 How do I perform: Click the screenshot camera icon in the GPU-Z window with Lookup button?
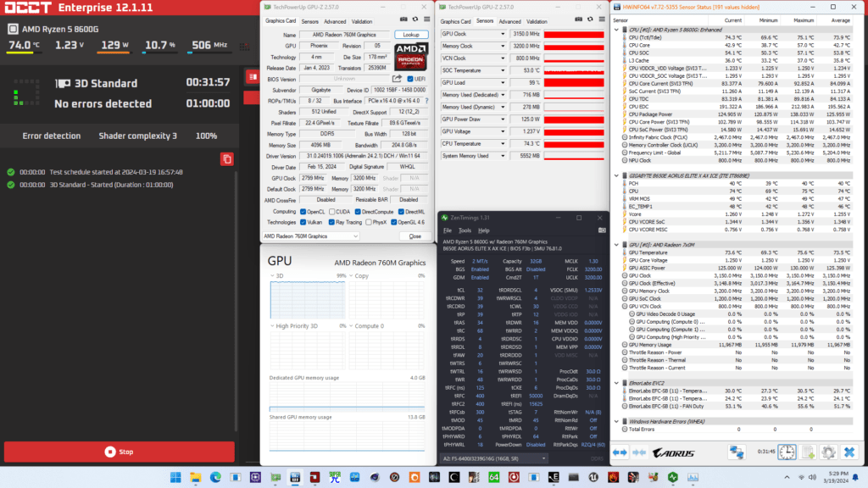tap(403, 19)
